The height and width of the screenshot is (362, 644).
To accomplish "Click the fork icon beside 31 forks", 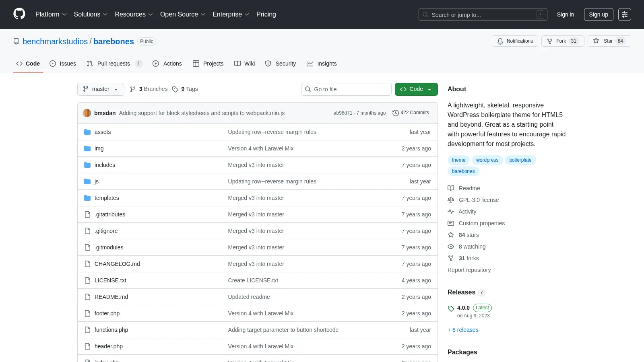I will point(451,258).
